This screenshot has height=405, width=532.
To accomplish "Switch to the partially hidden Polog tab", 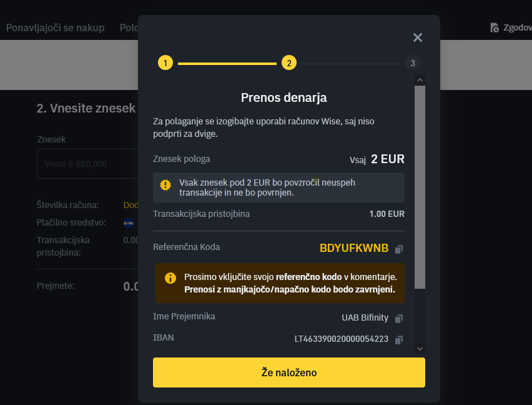I will click(129, 28).
